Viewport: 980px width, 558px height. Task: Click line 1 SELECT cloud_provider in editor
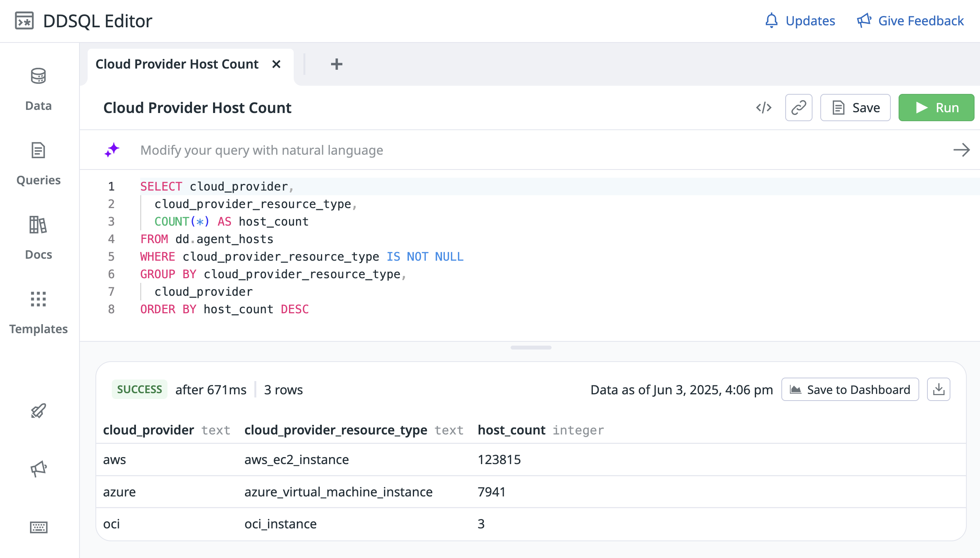[217, 187]
